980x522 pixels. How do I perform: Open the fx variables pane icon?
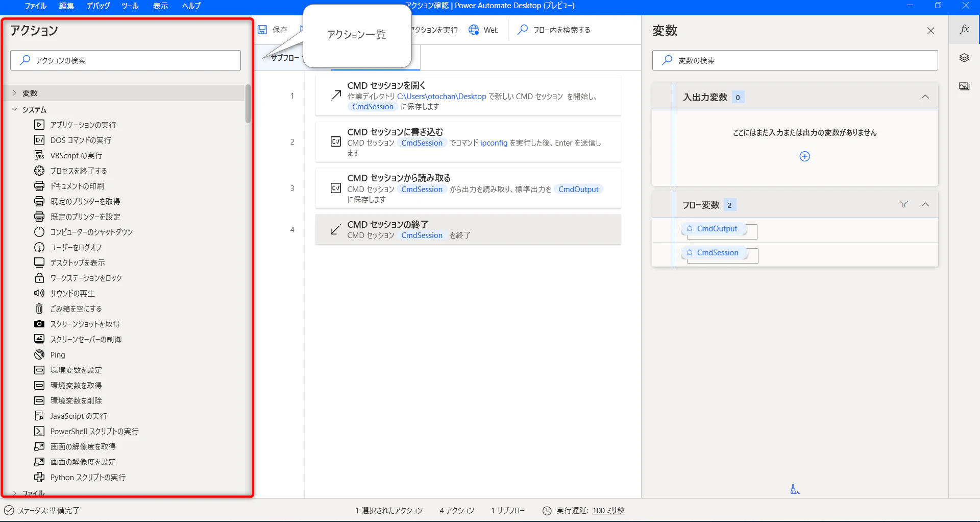point(964,29)
